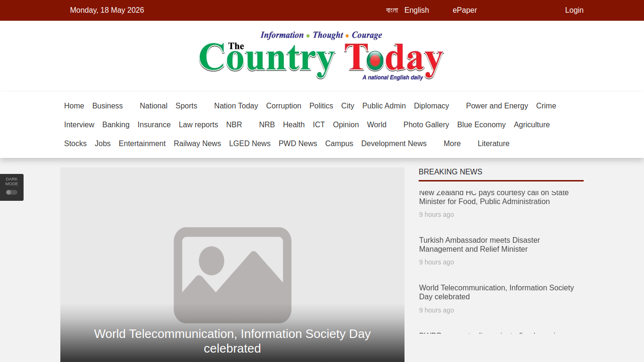Go to Banking news
This screenshot has width=644, height=362.
[x=116, y=125]
